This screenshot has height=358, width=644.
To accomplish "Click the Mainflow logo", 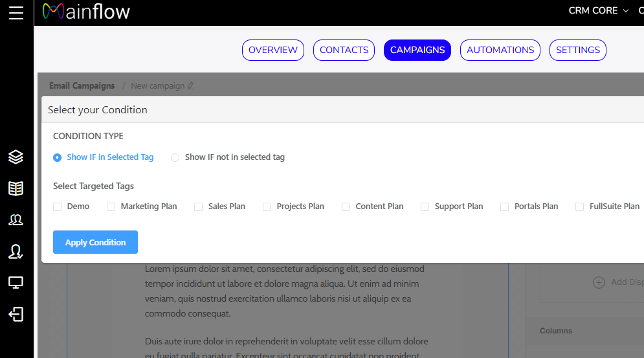I will click(86, 12).
